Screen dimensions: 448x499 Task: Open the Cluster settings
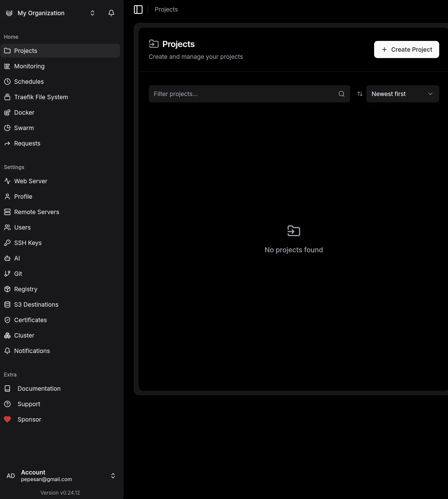click(24, 335)
